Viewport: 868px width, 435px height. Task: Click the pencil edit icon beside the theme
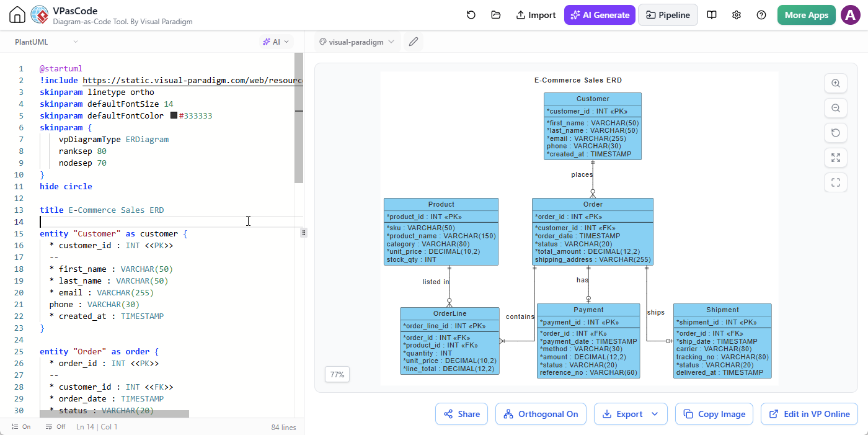click(x=414, y=42)
